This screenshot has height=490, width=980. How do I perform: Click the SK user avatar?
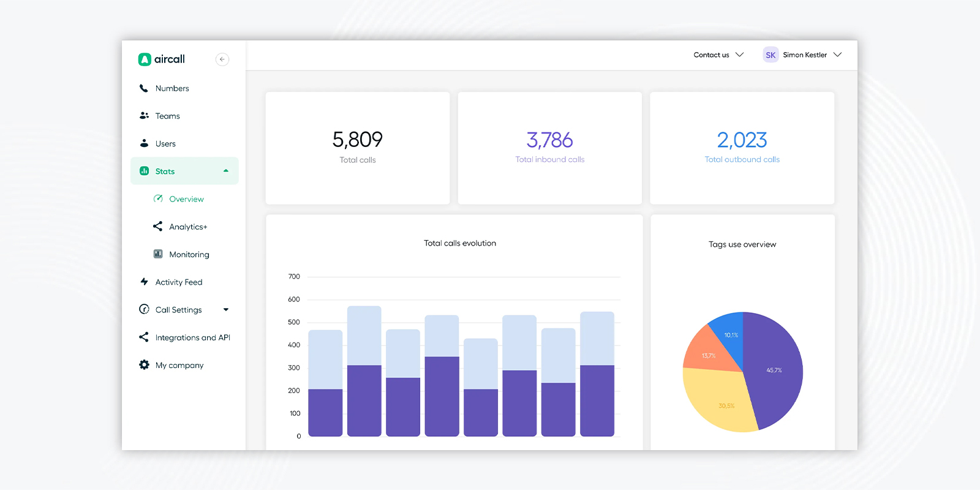click(771, 55)
